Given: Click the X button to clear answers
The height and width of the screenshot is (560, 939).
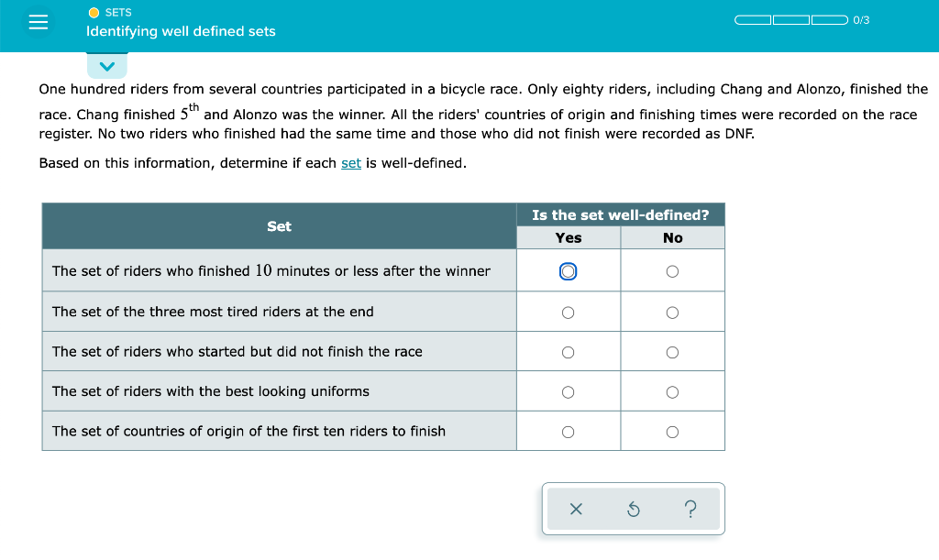Looking at the screenshot, I should [x=577, y=509].
